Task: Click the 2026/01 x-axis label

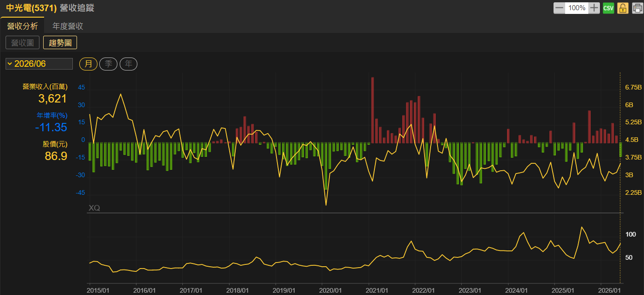Action: click(610, 290)
